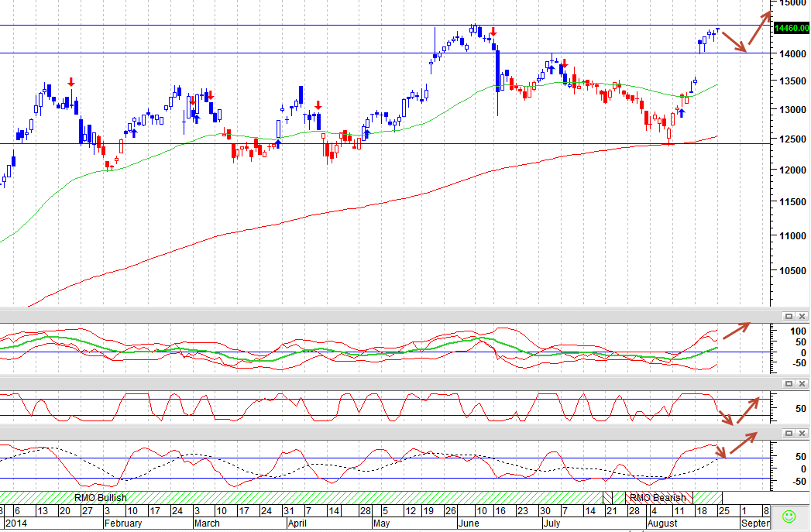This screenshot has width=811, height=532.
Task: Click the RMO Bullish ribbon label
Action: (101, 497)
